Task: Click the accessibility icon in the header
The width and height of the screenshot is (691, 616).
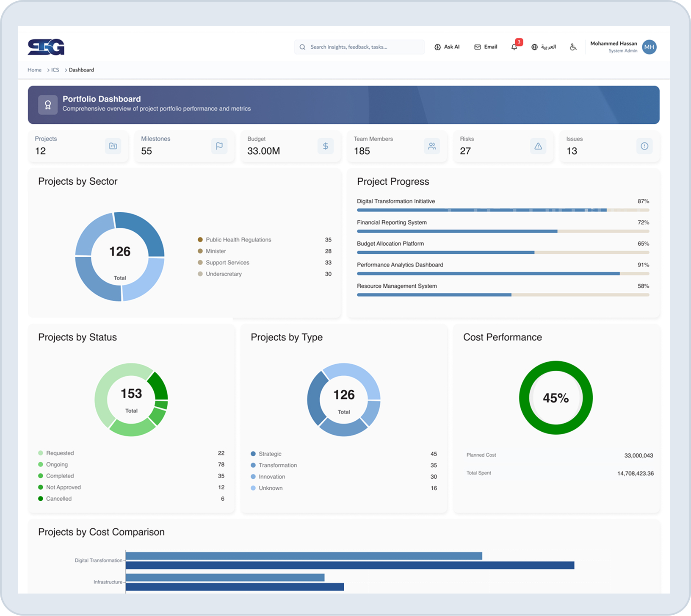Action: tap(573, 47)
